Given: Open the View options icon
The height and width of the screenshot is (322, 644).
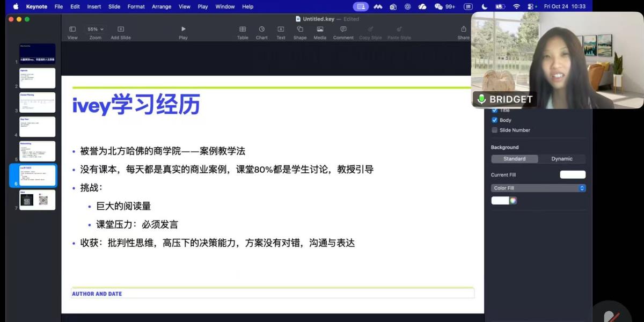Looking at the screenshot, I should point(72,29).
